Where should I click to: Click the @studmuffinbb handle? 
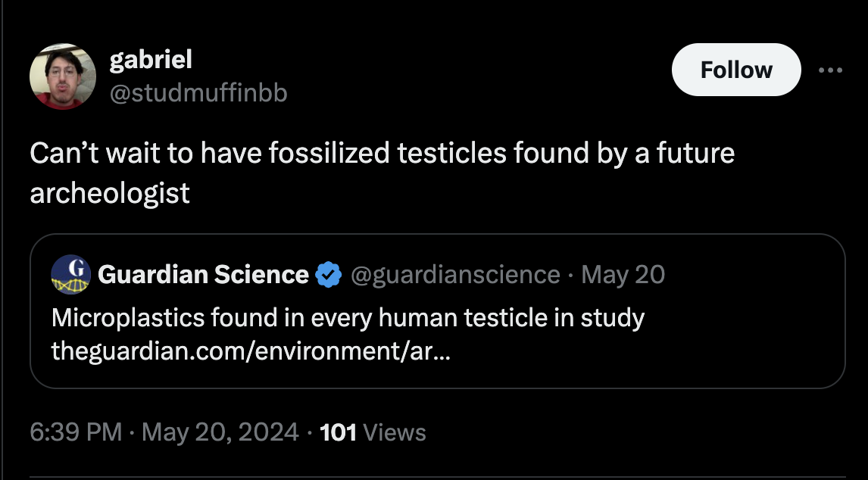coord(198,92)
